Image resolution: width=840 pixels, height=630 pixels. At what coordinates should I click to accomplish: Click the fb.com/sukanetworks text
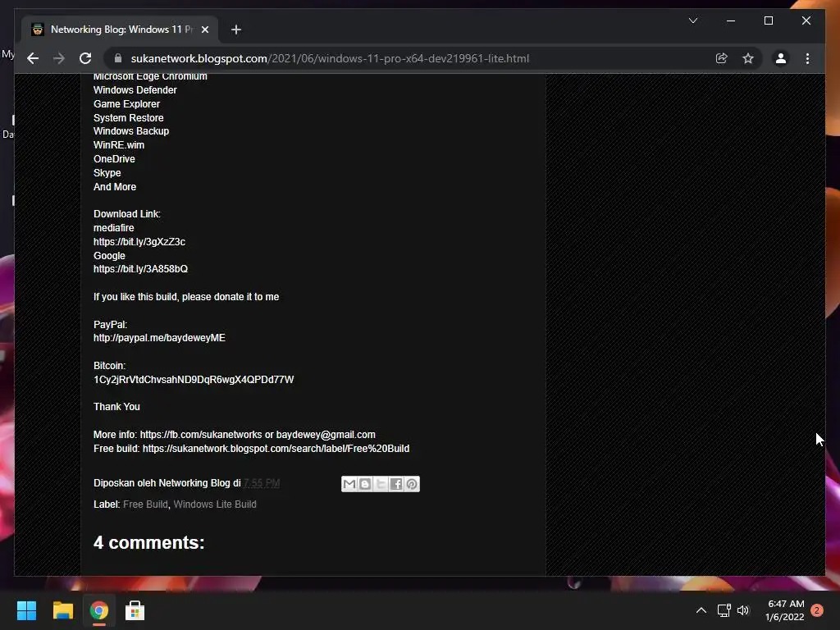coord(201,435)
